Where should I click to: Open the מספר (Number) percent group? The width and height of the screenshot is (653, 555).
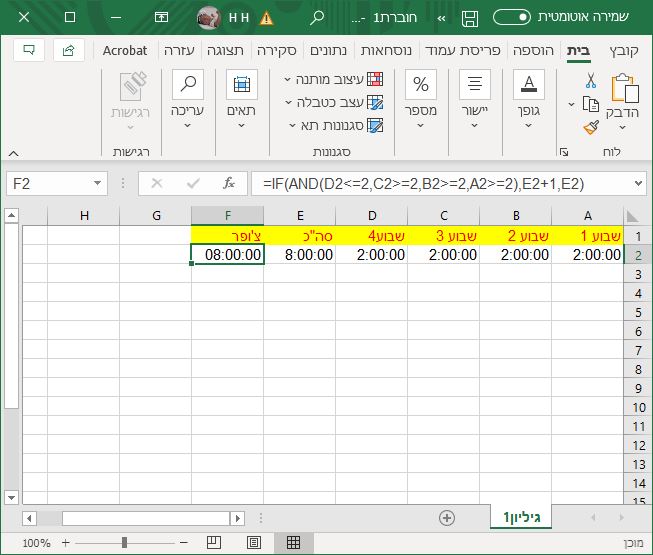[421, 99]
